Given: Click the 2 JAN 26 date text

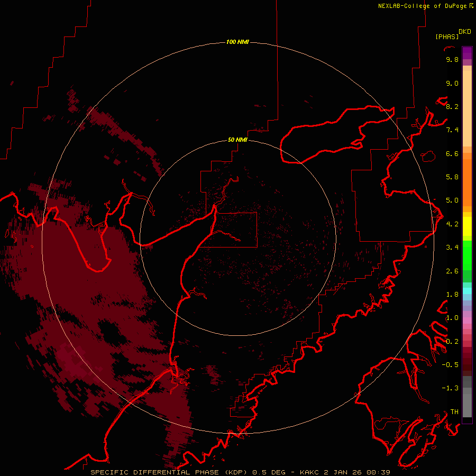Looking at the screenshot, I should pyautogui.click(x=343, y=472).
